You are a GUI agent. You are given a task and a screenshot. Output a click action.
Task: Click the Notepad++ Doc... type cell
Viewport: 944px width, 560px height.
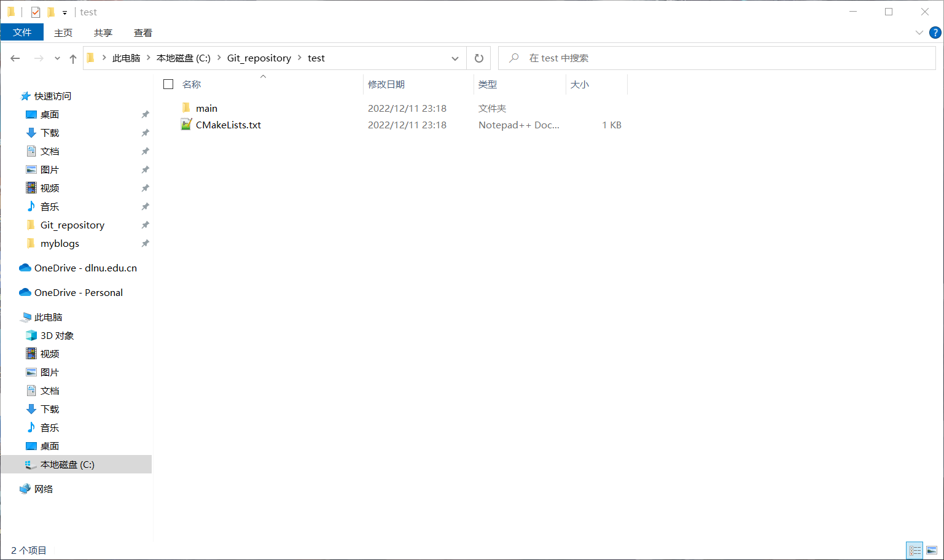(x=519, y=125)
